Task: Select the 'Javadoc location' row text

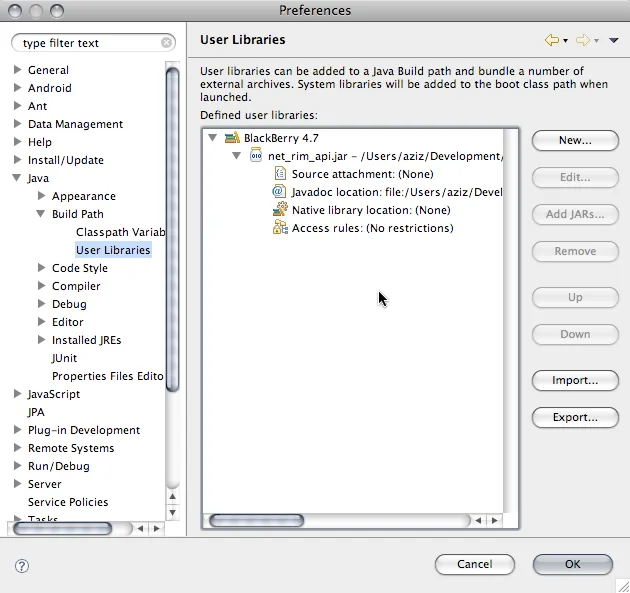Action: pos(397,192)
